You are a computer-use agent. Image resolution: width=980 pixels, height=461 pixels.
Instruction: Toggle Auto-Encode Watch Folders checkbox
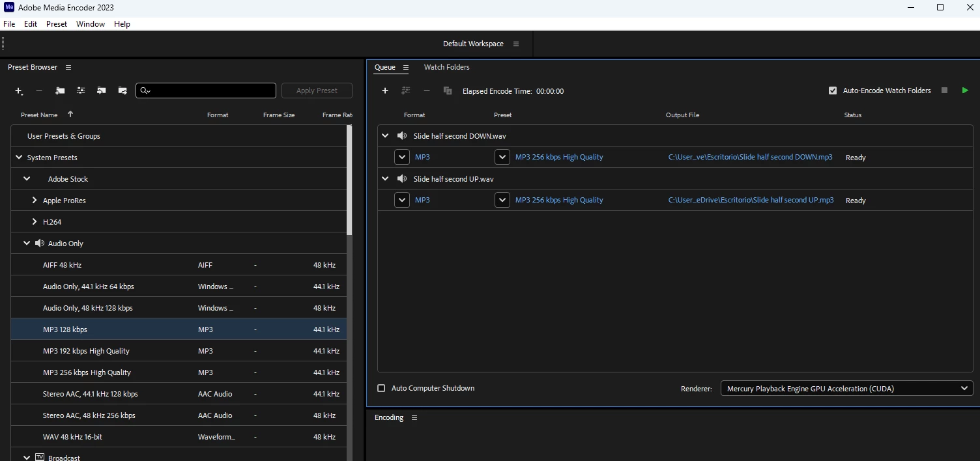tap(833, 91)
